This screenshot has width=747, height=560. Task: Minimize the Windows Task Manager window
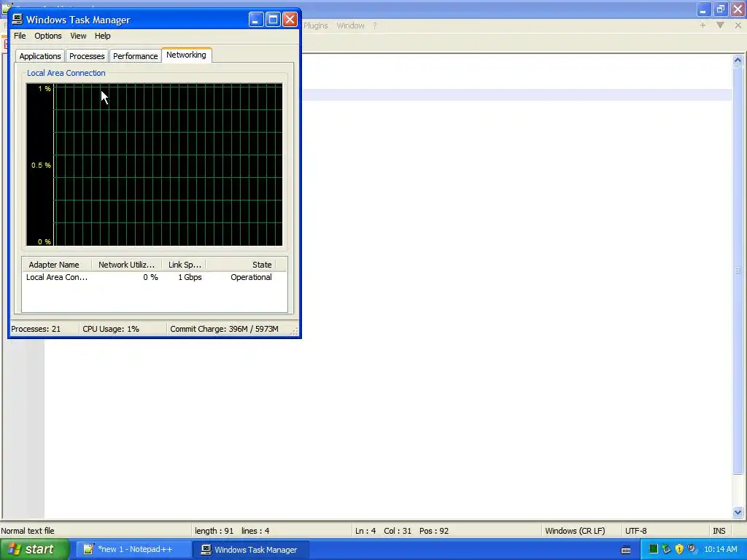pos(256,20)
